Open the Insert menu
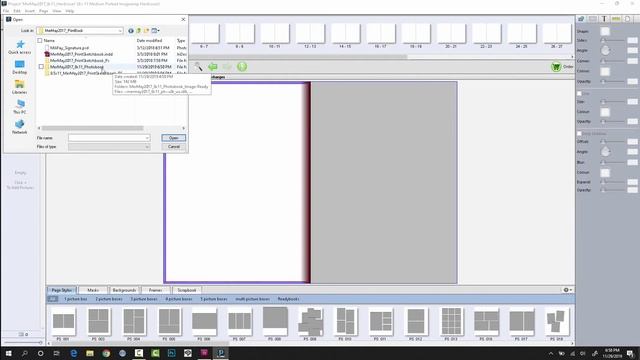Viewport: 640px width, 360px height. (x=30, y=11)
